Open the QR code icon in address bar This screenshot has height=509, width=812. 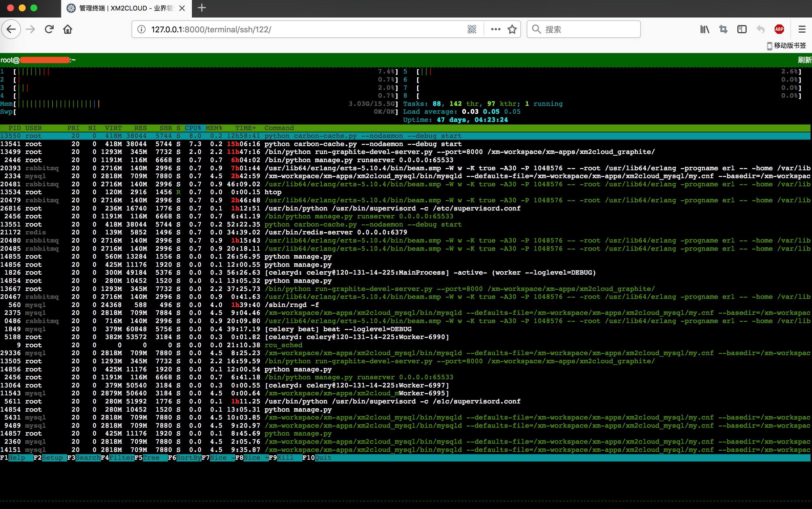click(472, 29)
